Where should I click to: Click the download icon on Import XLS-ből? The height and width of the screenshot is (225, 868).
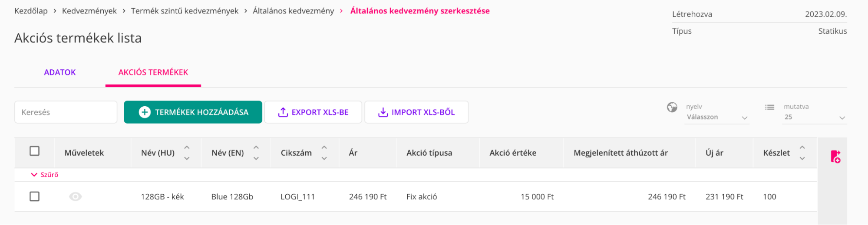click(x=383, y=112)
